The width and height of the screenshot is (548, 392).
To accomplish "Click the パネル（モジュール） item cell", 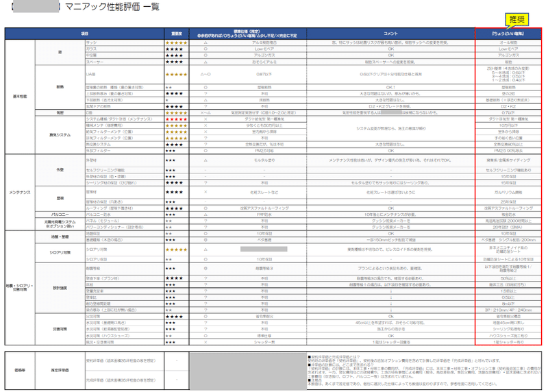I will (125, 221).
